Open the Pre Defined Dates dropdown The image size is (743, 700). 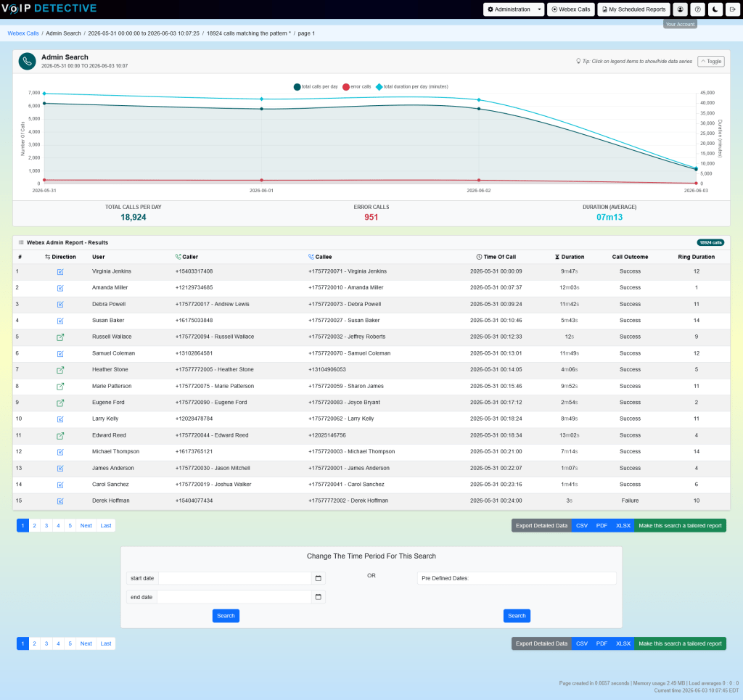(517, 578)
